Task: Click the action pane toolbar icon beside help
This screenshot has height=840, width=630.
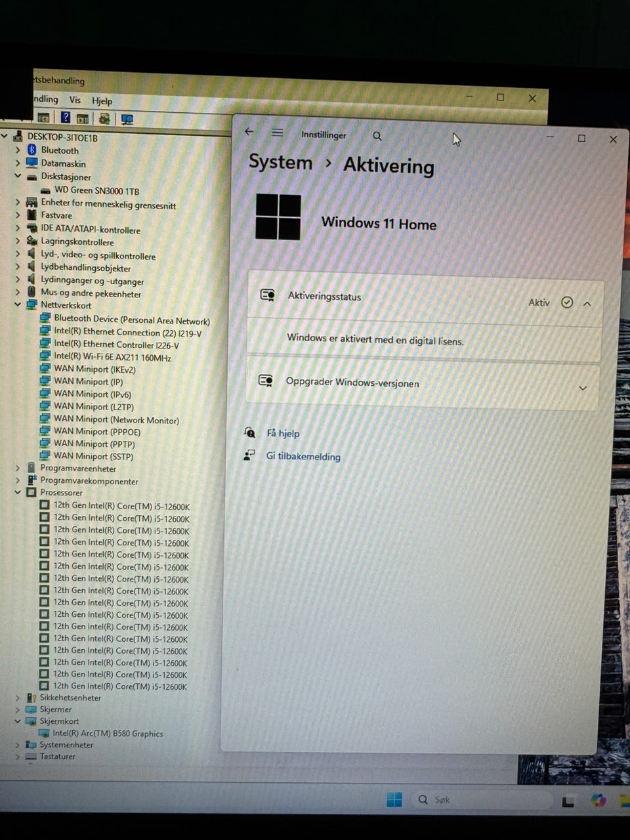Action: pyautogui.click(x=83, y=119)
